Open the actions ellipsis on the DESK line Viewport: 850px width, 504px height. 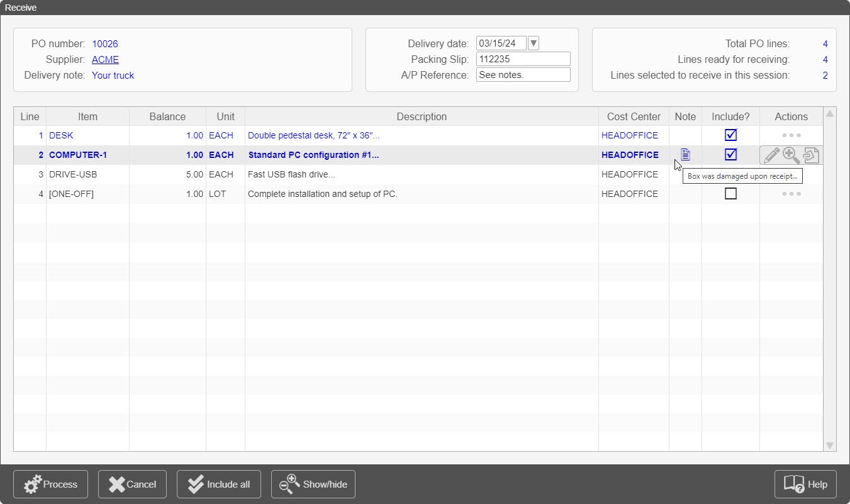pos(791,135)
